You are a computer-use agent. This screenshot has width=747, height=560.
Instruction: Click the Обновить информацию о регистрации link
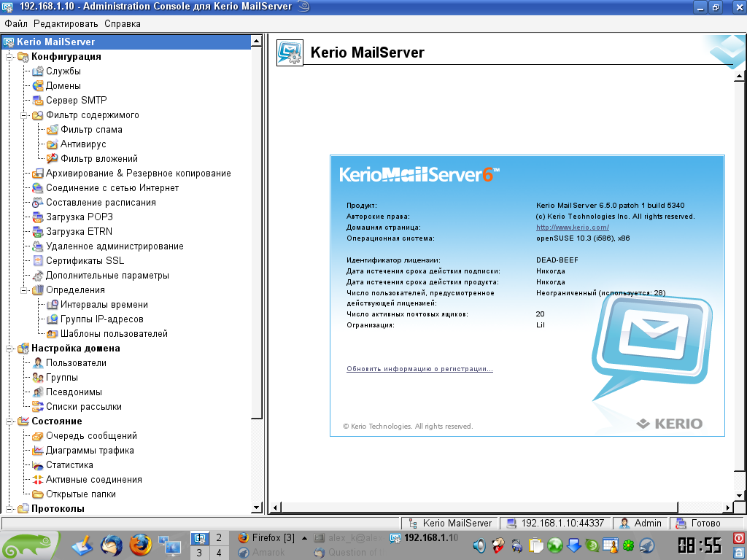pos(419,369)
